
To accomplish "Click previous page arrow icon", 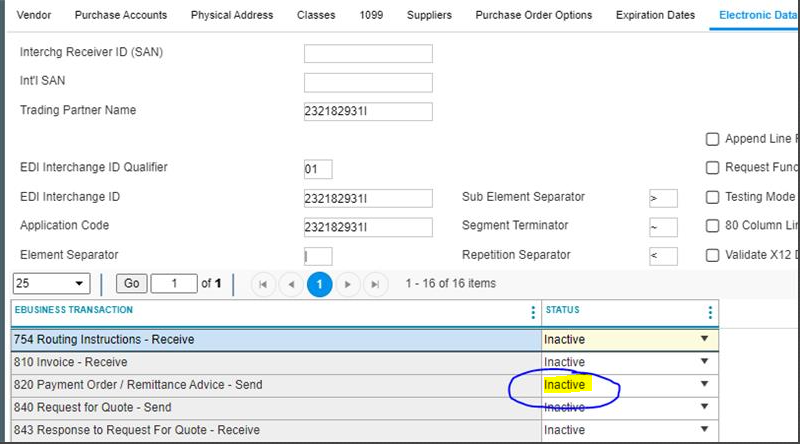I will (291, 284).
